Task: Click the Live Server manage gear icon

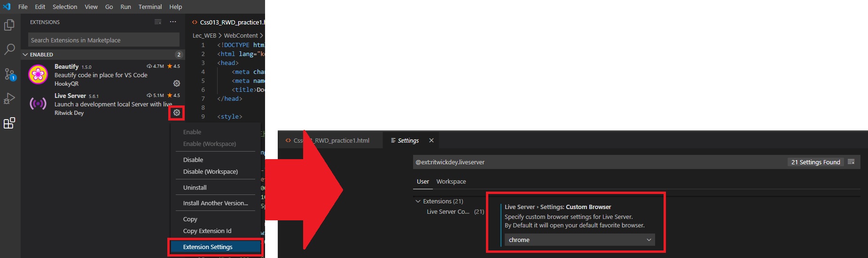Action: click(x=177, y=113)
